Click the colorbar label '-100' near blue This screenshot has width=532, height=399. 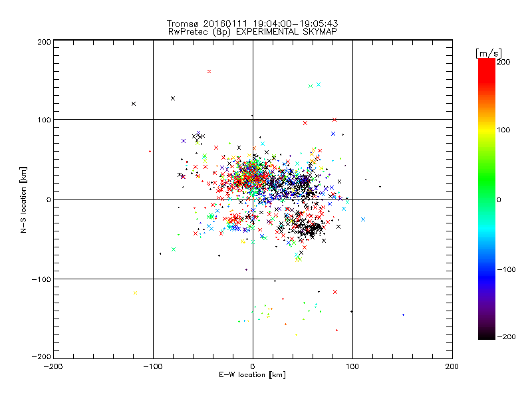coord(506,270)
